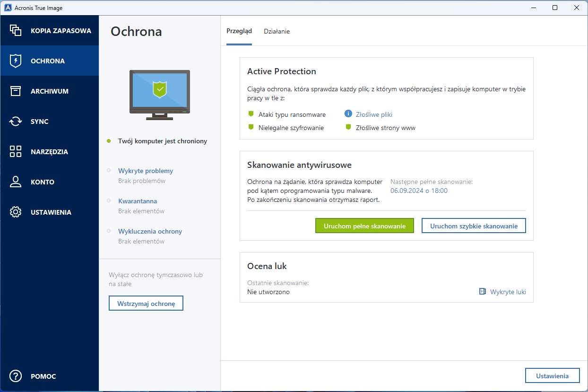Open the Sync arrows icon
Viewport: 588px width, 392px height.
(16, 121)
